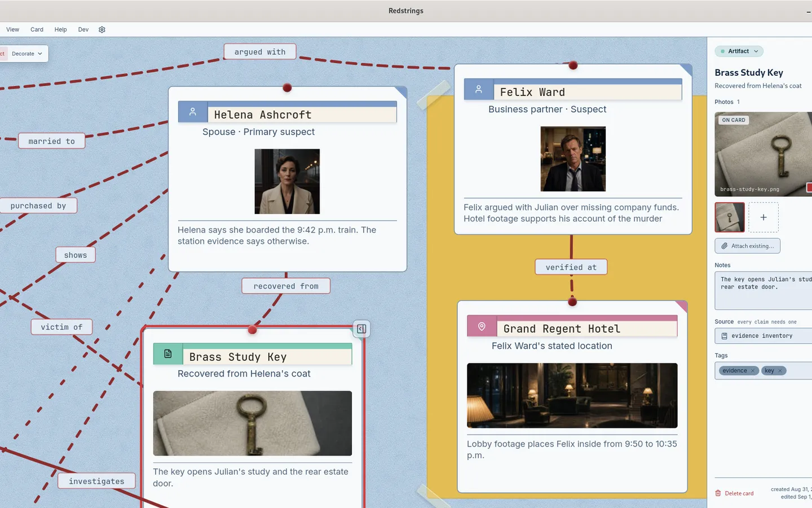The width and height of the screenshot is (812, 508).
Task: Click 'Recovered from Helena's coat' in side panel
Action: click(758, 86)
